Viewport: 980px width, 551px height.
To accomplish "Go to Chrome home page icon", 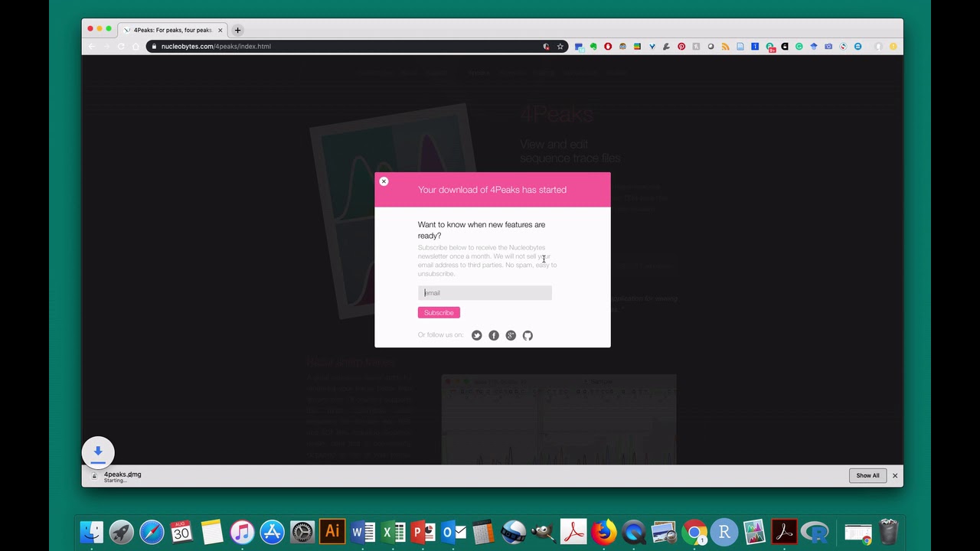I will pos(136,47).
